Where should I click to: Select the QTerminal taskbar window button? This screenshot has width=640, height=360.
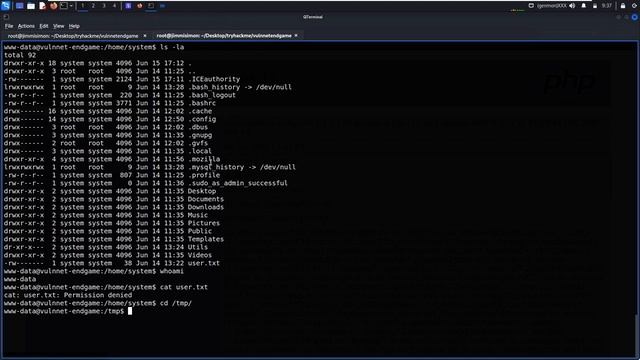[151, 6]
